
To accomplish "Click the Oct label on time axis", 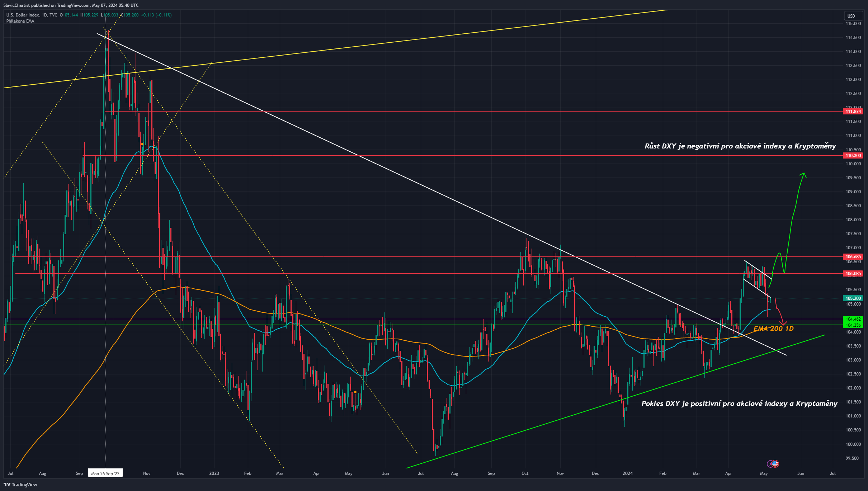I will (x=525, y=473).
